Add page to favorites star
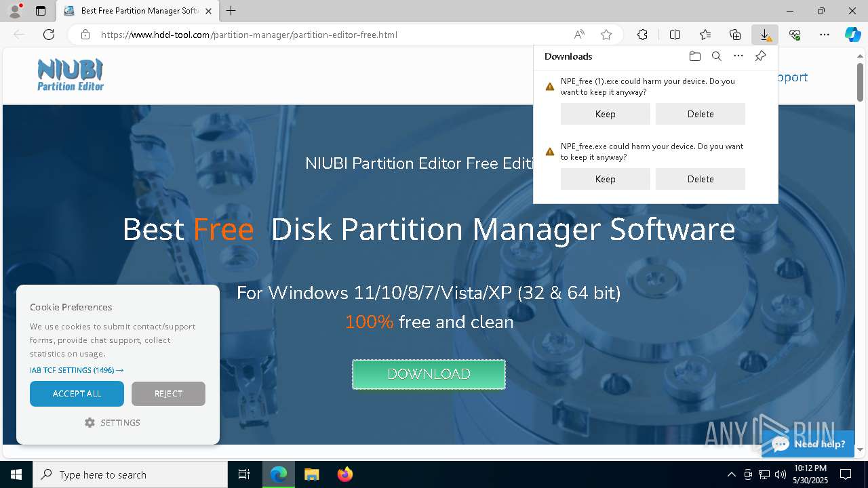868x488 pixels. 606,35
